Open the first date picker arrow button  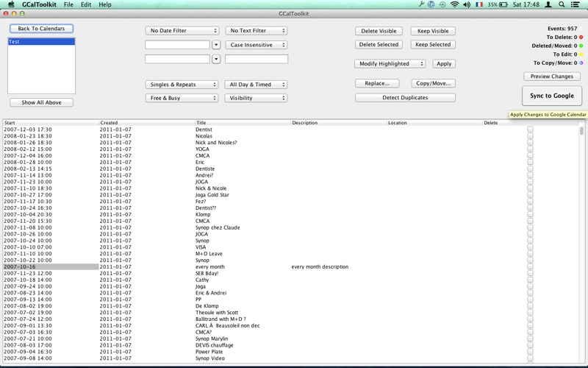(216, 45)
